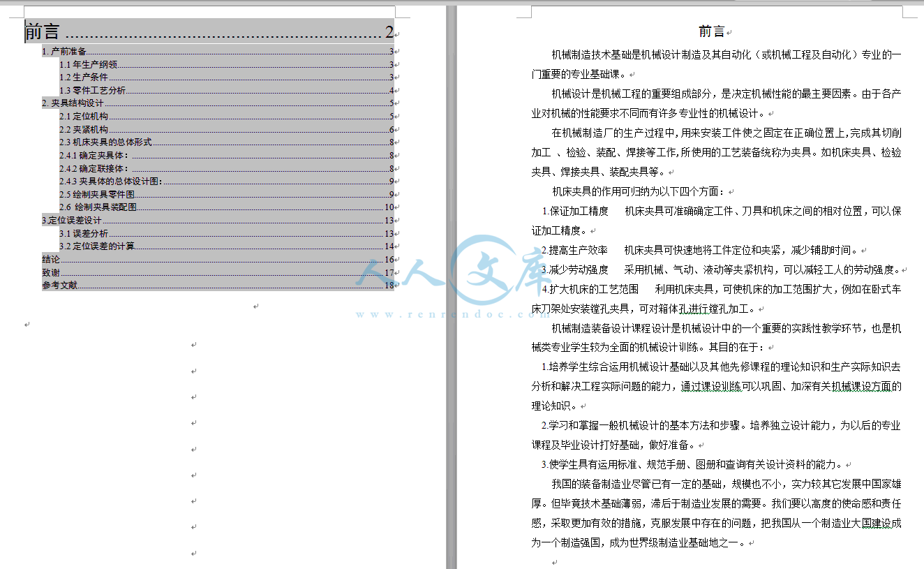Go to '1.3 零件工艺分析' contents entry

coord(227,90)
